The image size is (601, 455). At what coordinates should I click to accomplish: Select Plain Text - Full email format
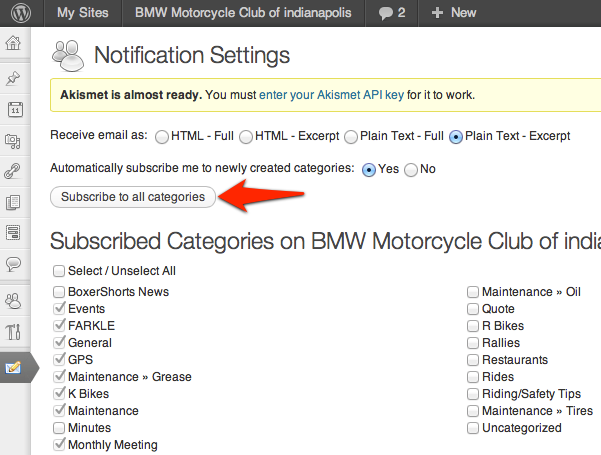point(351,137)
